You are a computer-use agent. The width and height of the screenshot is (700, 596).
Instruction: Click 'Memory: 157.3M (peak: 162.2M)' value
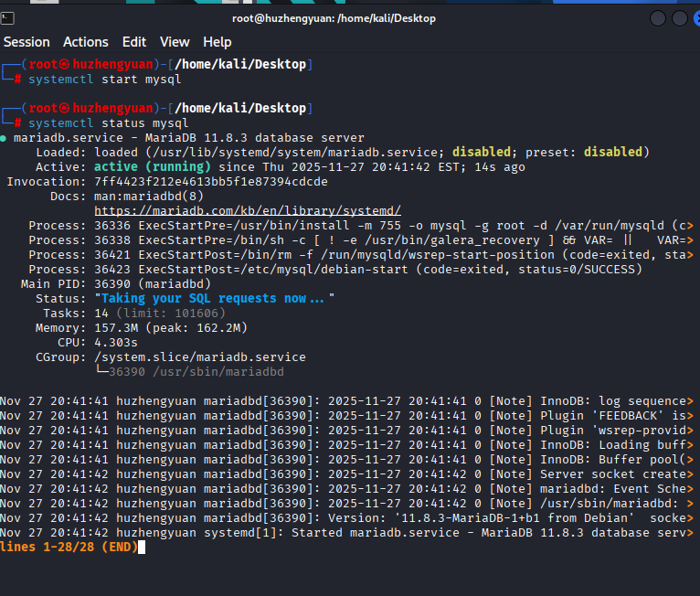[171, 328]
